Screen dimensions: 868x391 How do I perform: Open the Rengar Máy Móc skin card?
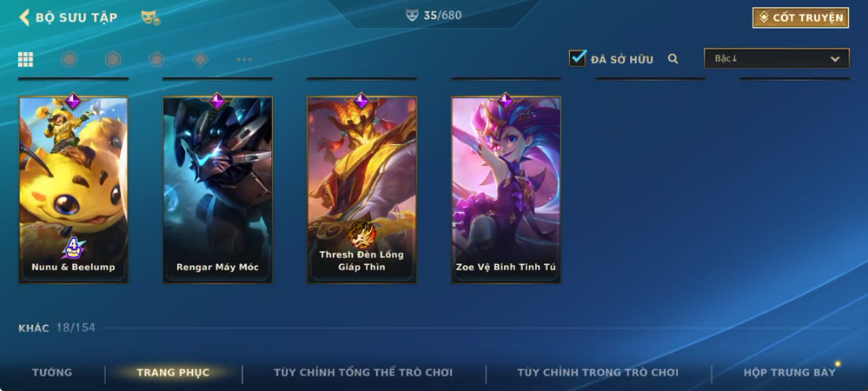coord(218,190)
